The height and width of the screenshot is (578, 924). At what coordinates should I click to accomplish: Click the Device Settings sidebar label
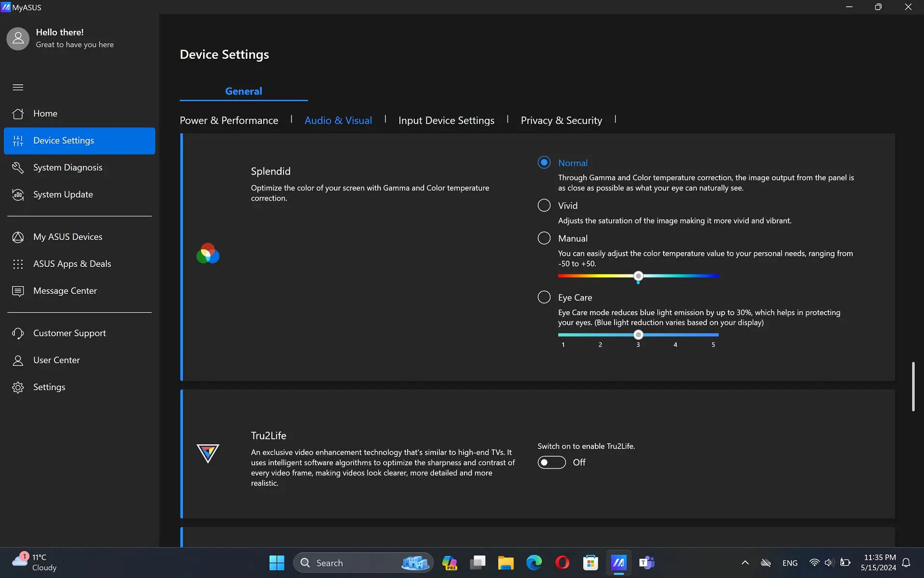64,141
